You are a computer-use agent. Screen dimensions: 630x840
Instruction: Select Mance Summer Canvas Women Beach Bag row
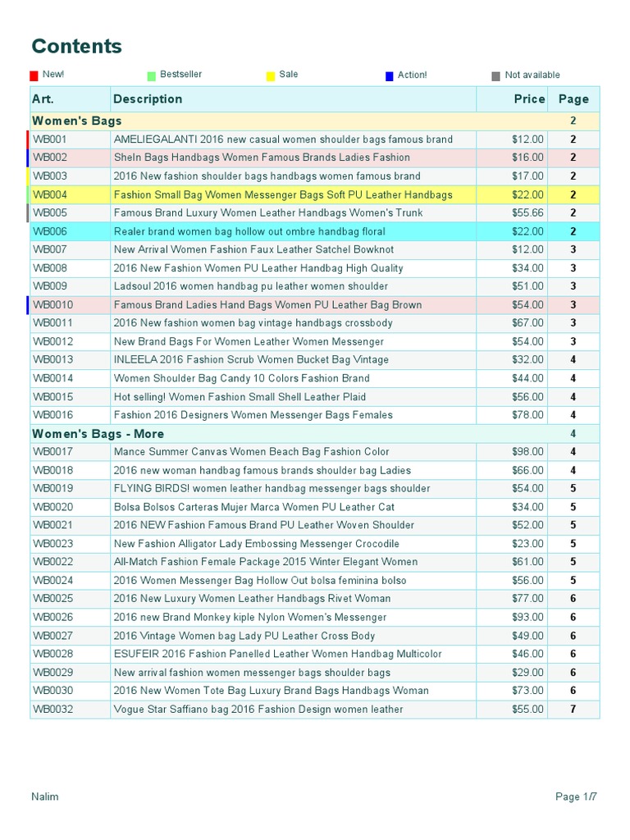(314, 452)
